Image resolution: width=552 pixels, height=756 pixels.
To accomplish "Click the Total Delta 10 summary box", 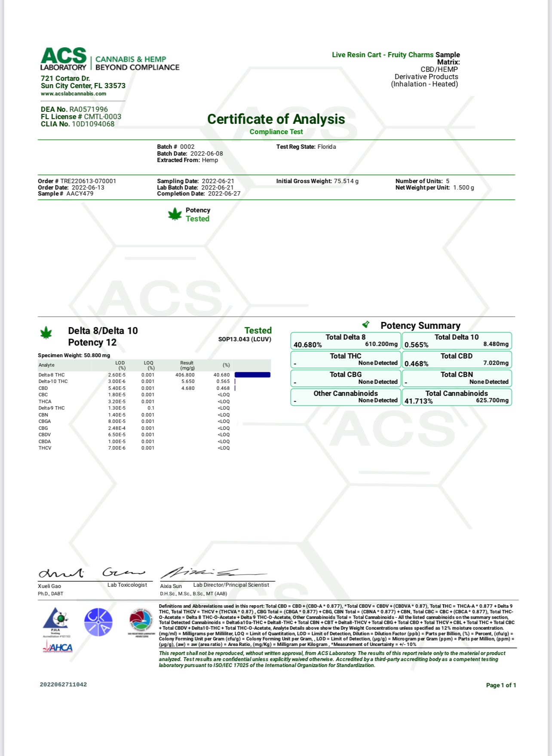I will (457, 341).
